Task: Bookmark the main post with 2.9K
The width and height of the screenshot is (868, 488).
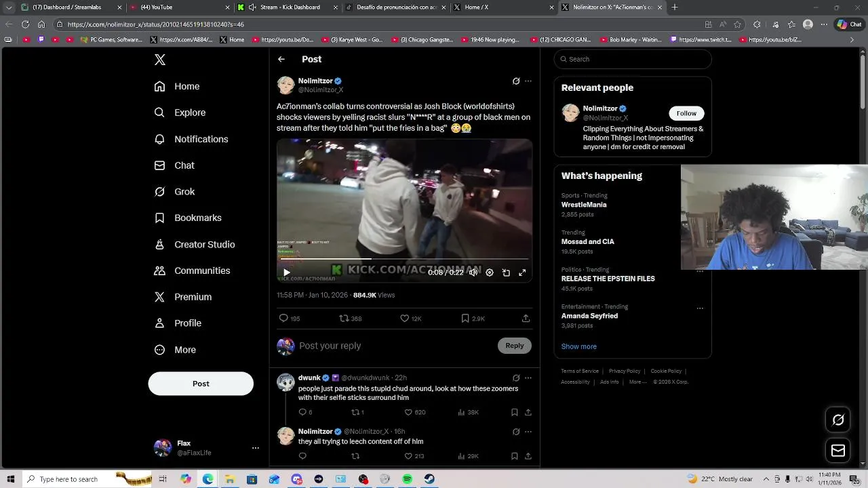Action: [473, 319]
